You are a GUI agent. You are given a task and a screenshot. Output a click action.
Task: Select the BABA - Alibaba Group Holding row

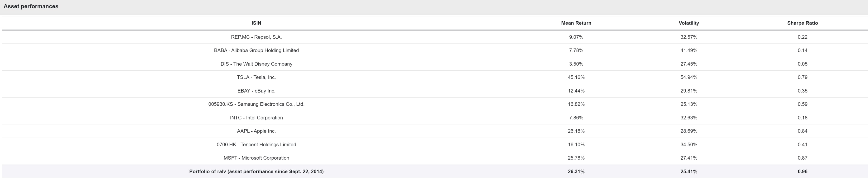pos(435,50)
